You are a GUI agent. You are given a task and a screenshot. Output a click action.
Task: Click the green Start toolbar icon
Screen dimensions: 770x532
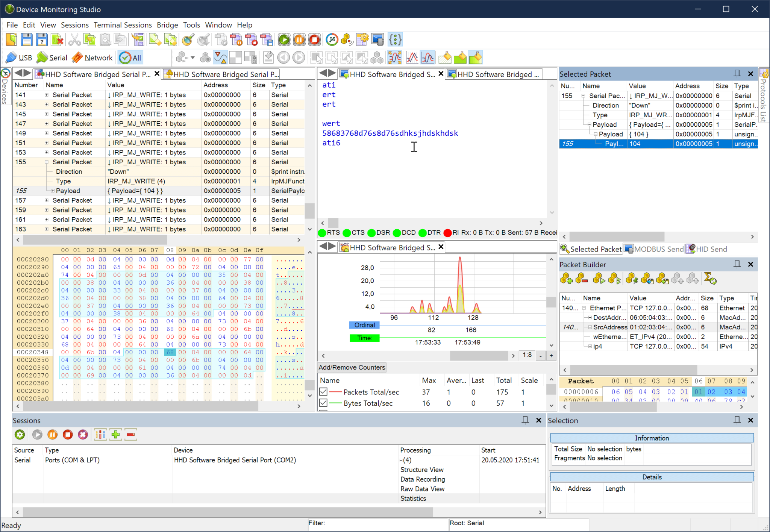(x=284, y=39)
